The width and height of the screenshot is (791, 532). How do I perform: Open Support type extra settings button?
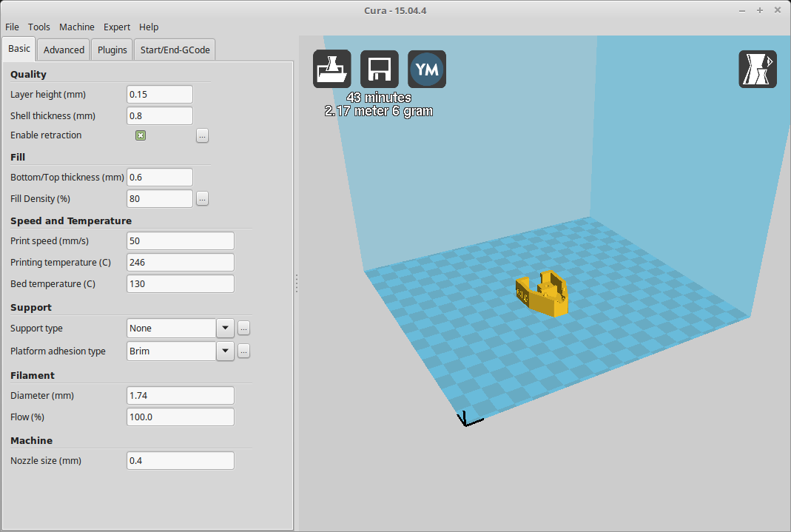tap(243, 329)
